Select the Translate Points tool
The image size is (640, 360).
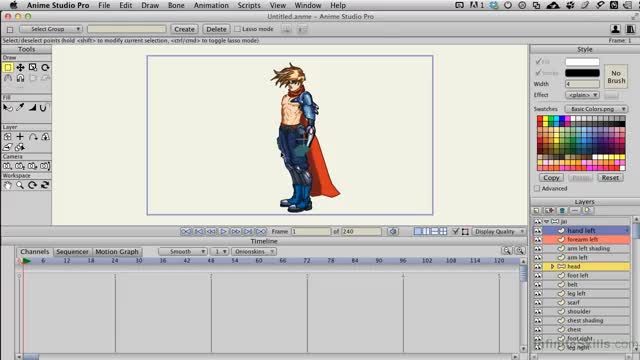point(20,67)
